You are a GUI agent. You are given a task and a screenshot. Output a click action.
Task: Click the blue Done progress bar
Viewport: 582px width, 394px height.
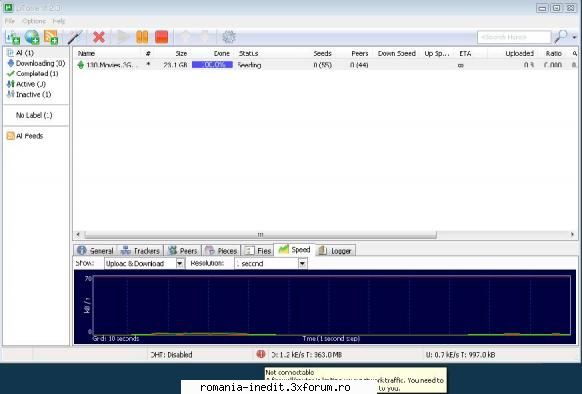pyautogui.click(x=212, y=65)
